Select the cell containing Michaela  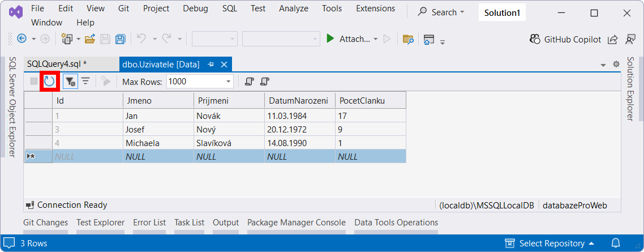pyautogui.click(x=158, y=143)
